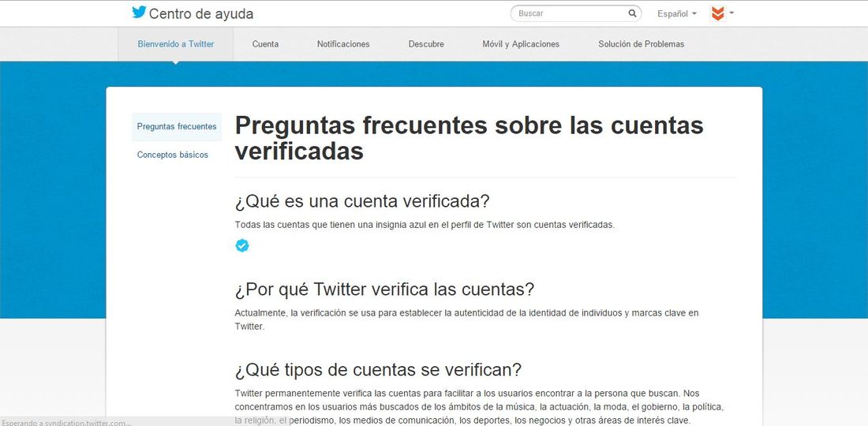868x426 pixels.
Task: Open Móvil y Aplicaciones tab
Action: point(521,44)
